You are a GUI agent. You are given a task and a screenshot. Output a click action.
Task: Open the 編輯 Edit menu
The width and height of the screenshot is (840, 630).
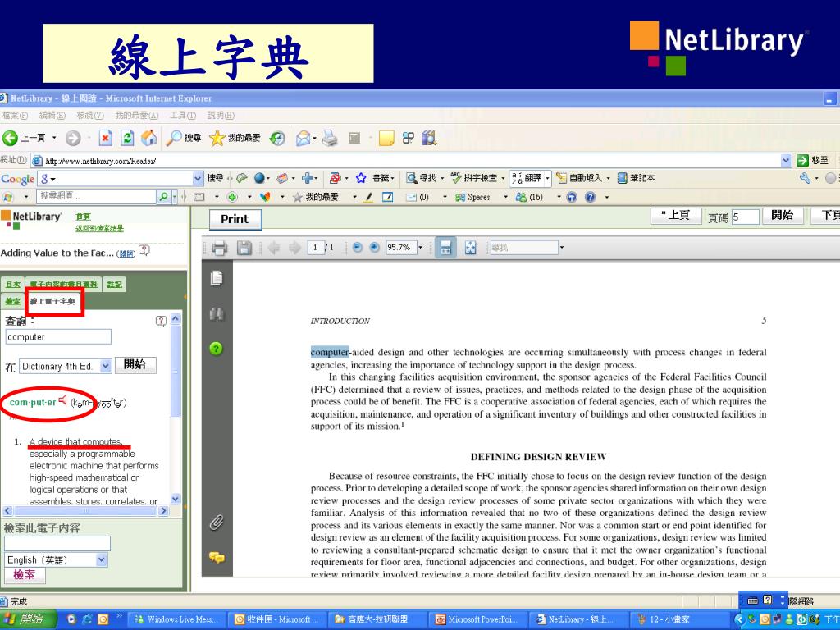(x=52, y=115)
